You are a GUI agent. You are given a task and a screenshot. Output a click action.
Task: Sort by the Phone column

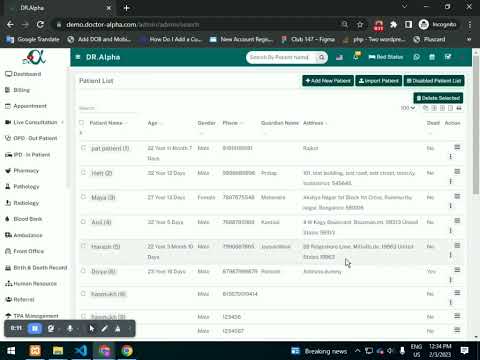click(230, 123)
